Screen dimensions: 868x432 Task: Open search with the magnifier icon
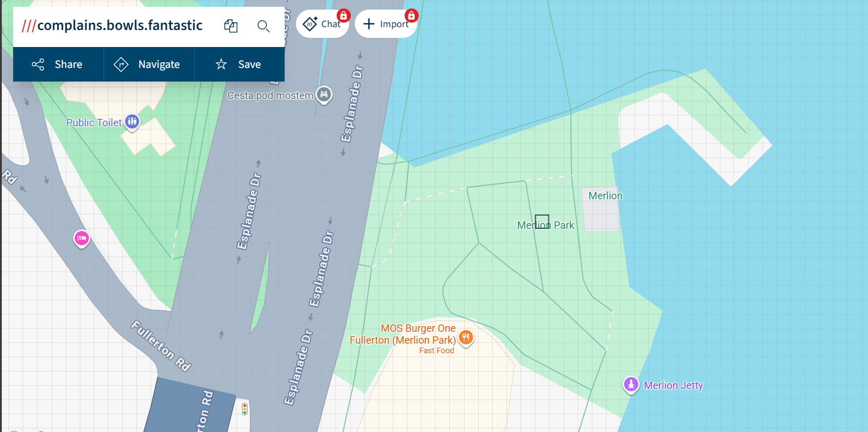click(x=263, y=26)
